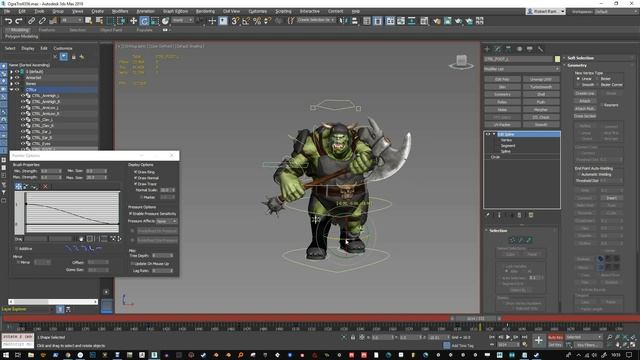Open the Edit menu

click(22, 11)
